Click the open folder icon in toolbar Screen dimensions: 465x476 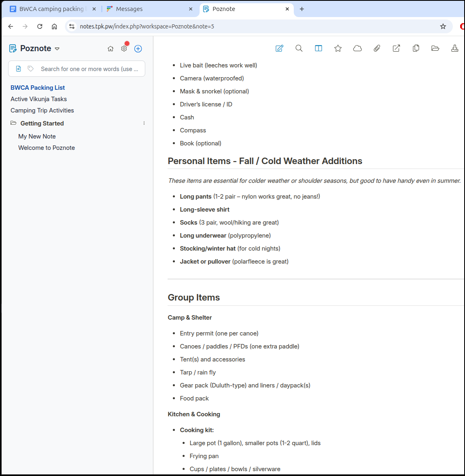point(435,48)
